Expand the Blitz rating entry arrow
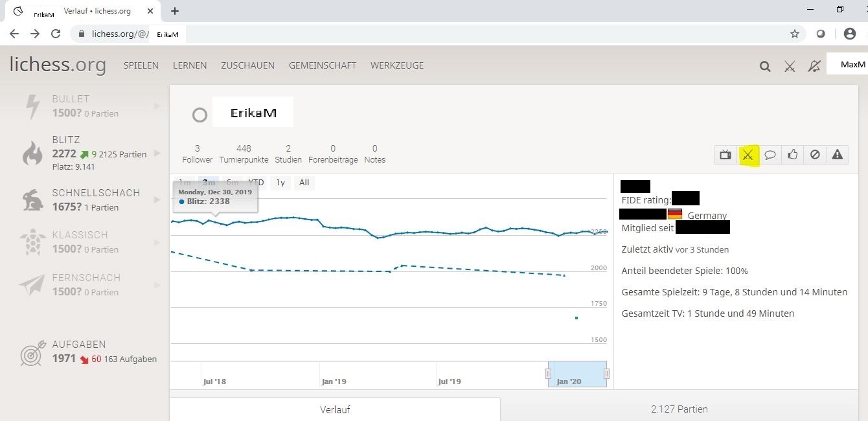 (x=157, y=154)
